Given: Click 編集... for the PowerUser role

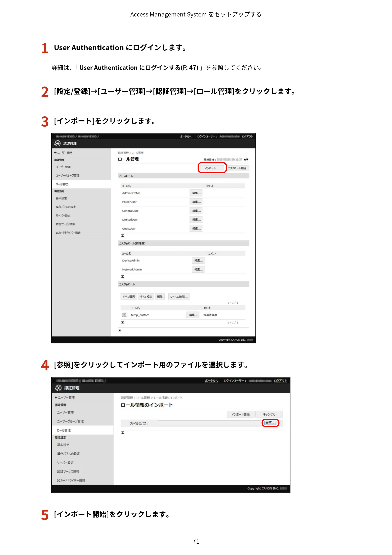Looking at the screenshot, I should click(x=196, y=202).
